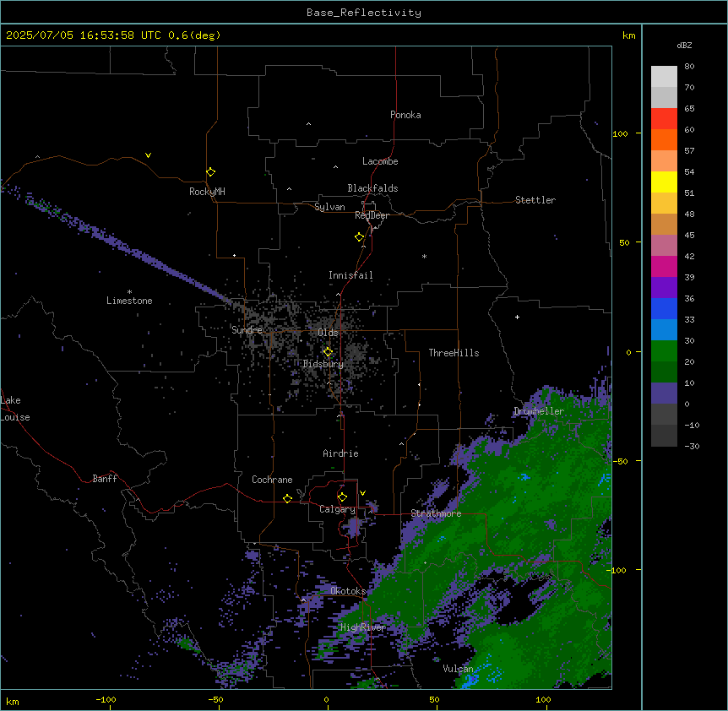Click the Sundre town label

coord(247,330)
